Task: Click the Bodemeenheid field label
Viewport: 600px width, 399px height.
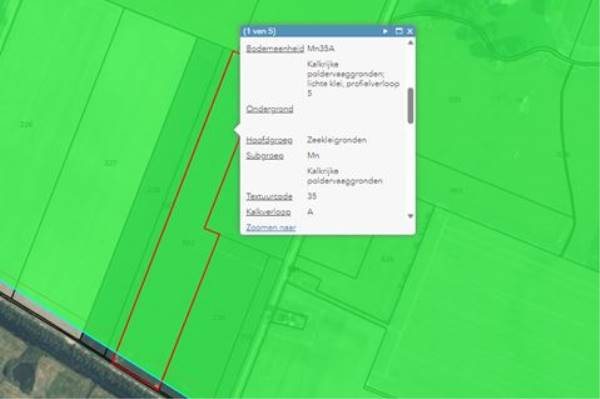Action: pyautogui.click(x=275, y=49)
